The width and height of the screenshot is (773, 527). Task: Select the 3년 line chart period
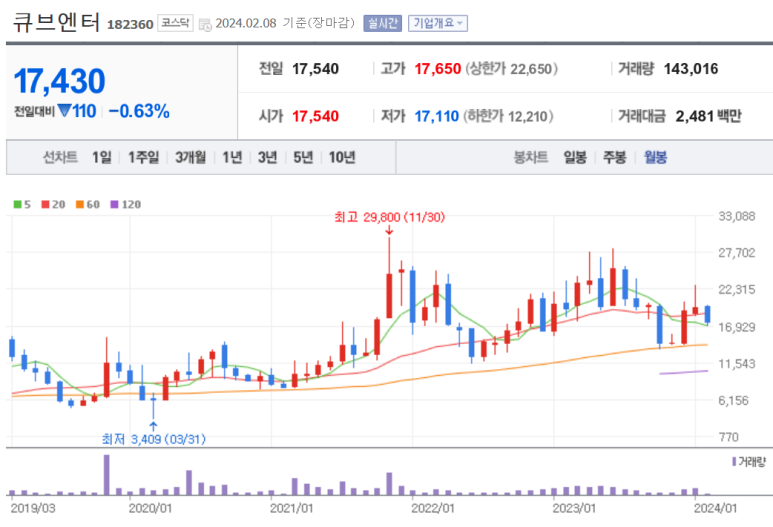pos(267,157)
